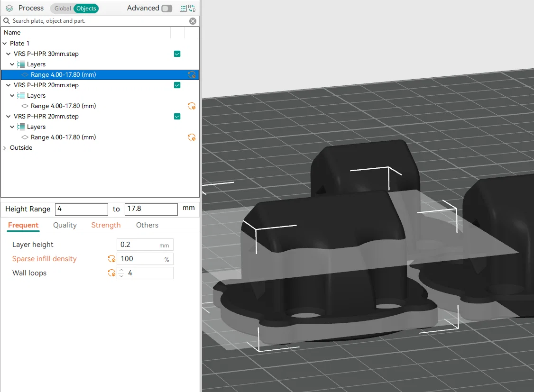Reset Wall loops to default
Image resolution: width=534 pixels, height=392 pixels.
(x=111, y=273)
